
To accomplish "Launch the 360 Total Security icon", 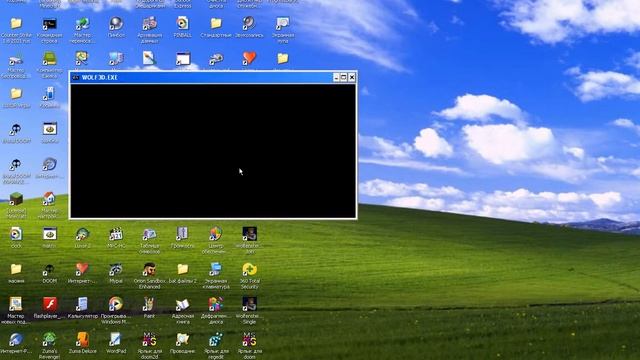I will [x=249, y=269].
